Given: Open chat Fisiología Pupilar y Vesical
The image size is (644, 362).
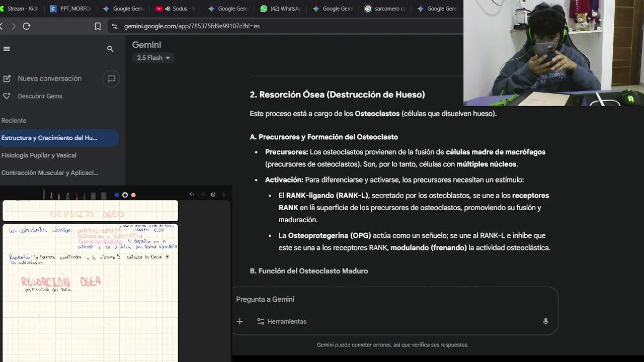Looking at the screenshot, I should [x=39, y=155].
